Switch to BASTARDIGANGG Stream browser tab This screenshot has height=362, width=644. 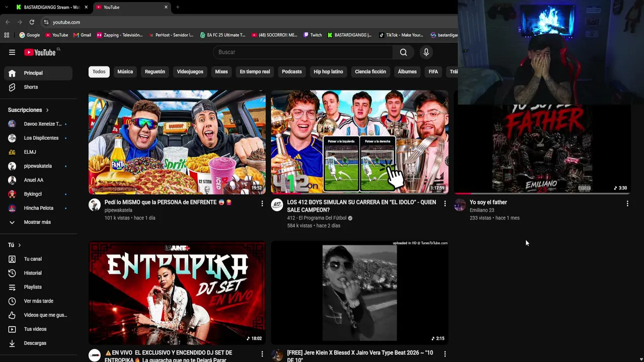click(51, 7)
